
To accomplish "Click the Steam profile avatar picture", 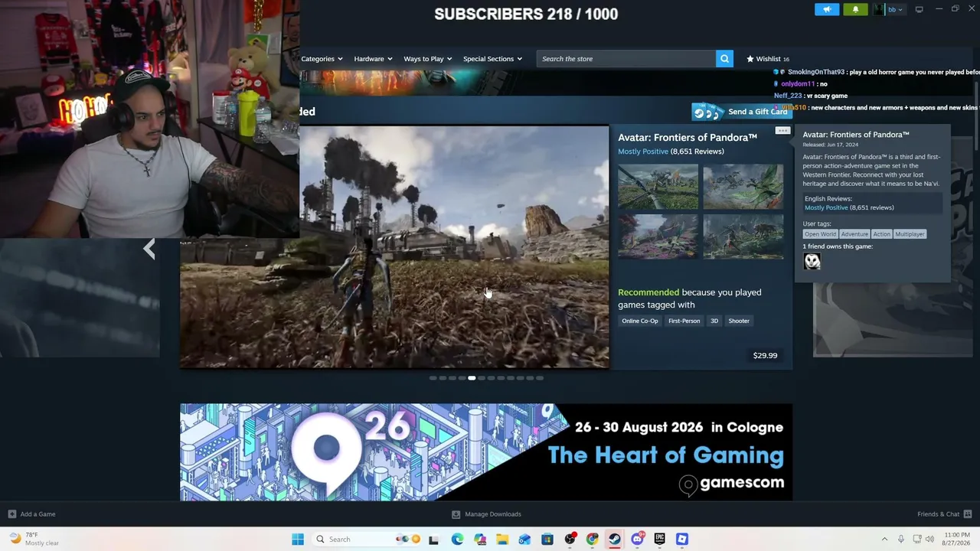I will point(878,9).
